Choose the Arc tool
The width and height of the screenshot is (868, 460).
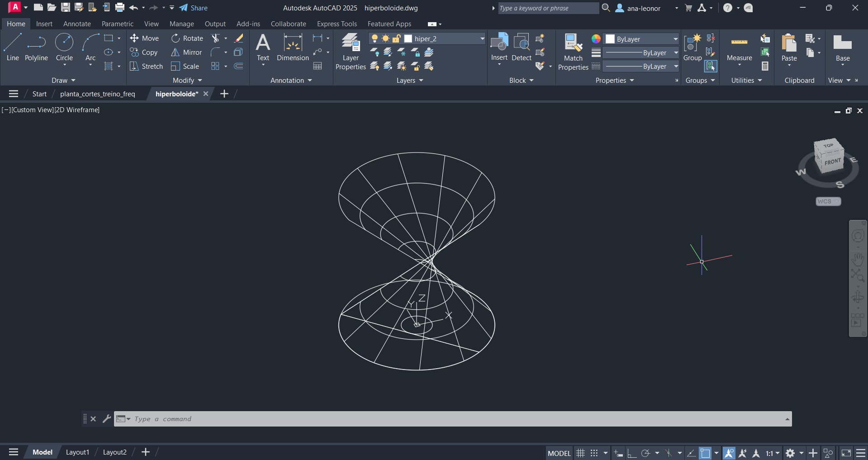click(90, 47)
